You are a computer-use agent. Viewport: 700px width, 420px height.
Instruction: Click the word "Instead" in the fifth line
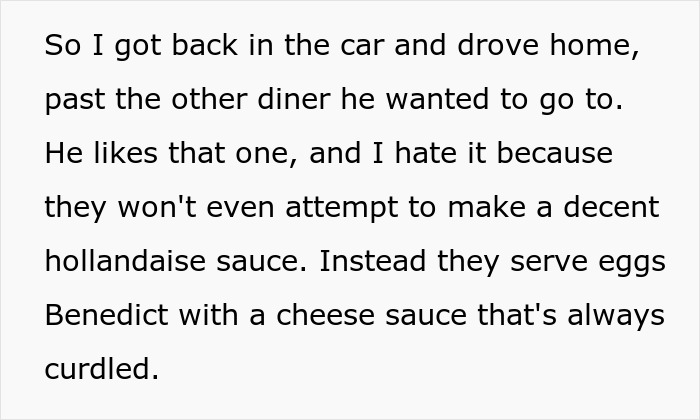[x=372, y=261]
